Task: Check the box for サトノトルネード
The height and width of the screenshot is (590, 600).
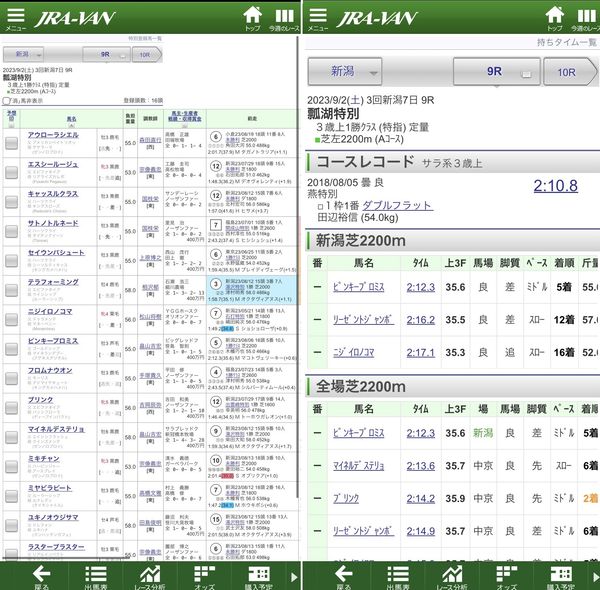Action: point(11,231)
